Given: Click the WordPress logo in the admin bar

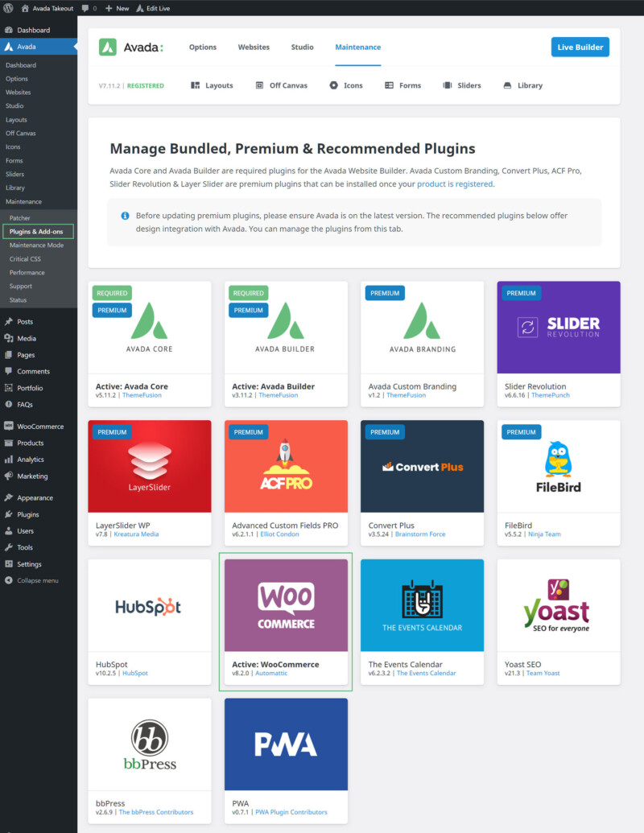Looking at the screenshot, I should pyautogui.click(x=9, y=8).
